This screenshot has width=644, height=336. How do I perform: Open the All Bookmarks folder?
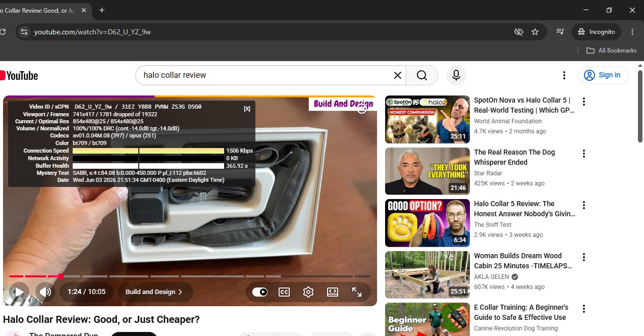(x=611, y=51)
